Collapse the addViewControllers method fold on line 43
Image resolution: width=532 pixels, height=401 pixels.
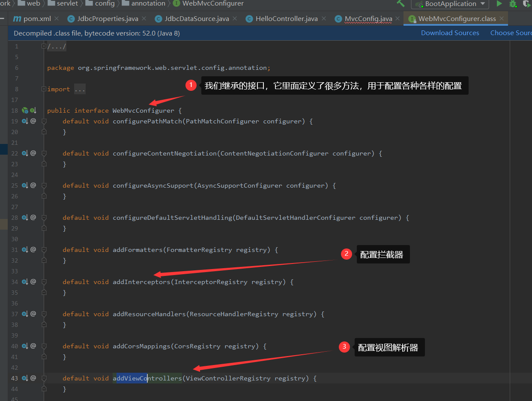[x=44, y=379]
